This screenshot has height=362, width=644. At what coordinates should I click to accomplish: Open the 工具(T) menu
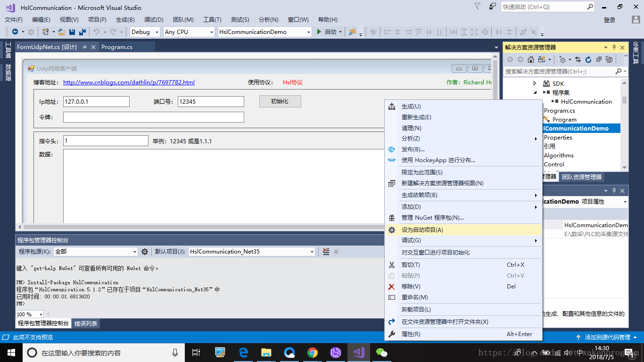click(212, 19)
